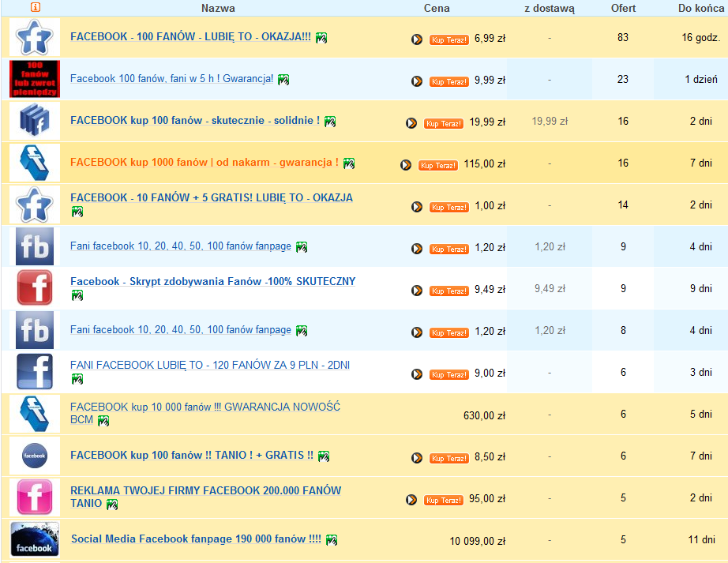The image size is (728, 563).
Task: Sort by the 'z dostawą' column header
Action: pyautogui.click(x=550, y=9)
